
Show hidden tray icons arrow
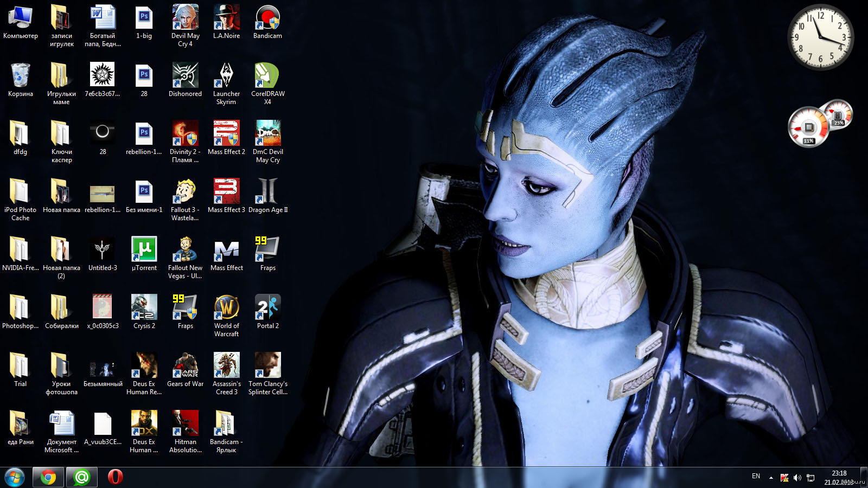771,478
